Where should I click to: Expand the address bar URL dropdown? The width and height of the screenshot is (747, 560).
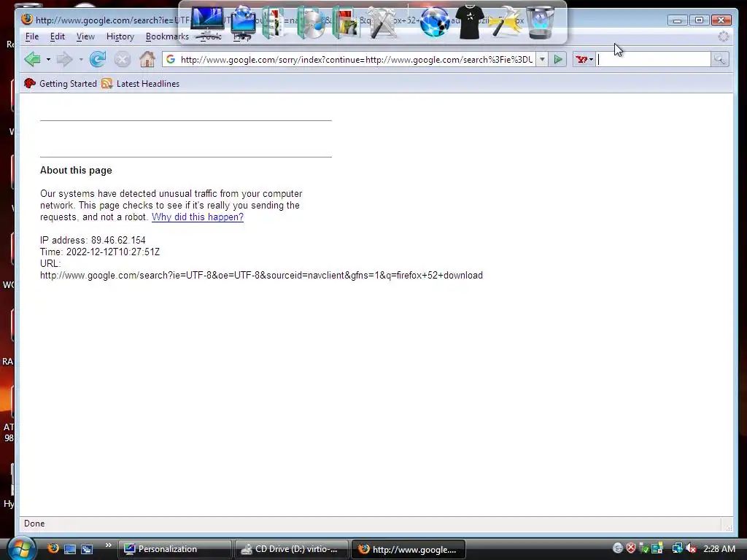point(542,60)
